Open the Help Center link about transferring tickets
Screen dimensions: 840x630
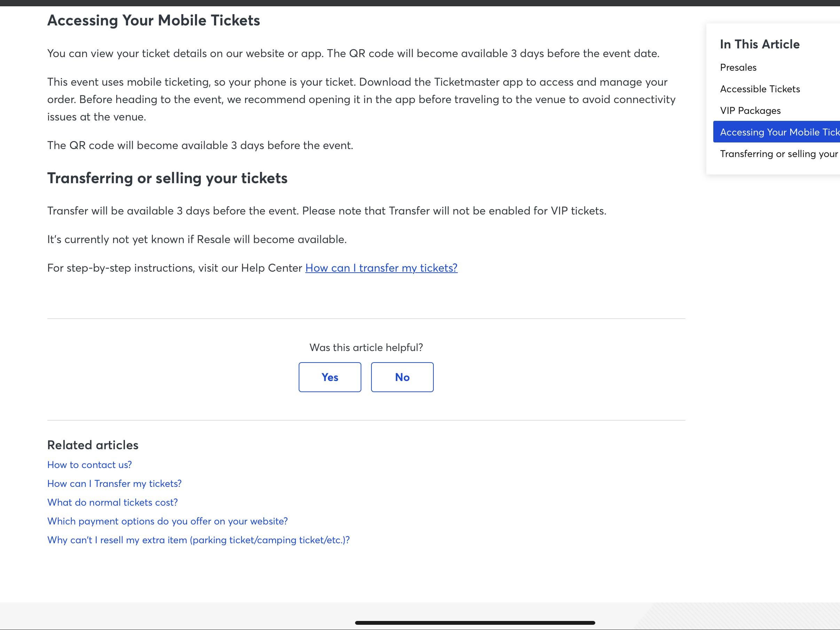tap(381, 268)
